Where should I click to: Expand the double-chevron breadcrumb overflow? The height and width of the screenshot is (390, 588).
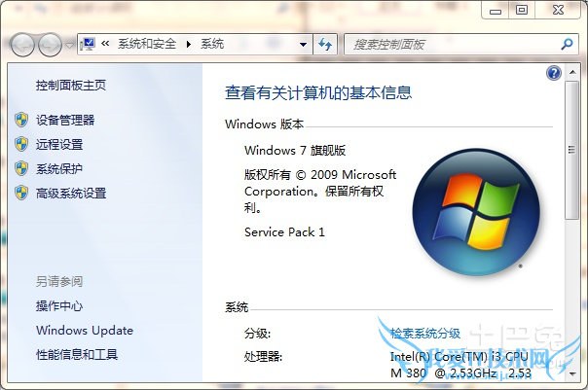(x=105, y=44)
